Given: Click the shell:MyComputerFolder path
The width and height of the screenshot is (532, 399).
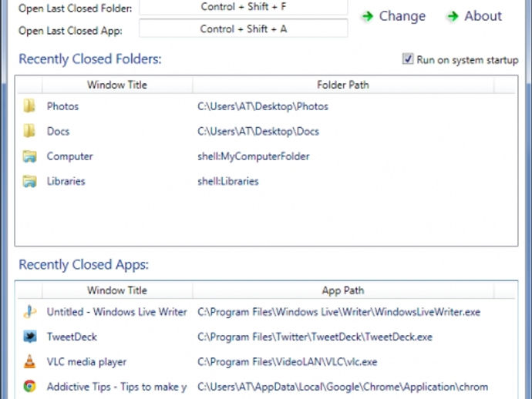Looking at the screenshot, I should tap(254, 156).
